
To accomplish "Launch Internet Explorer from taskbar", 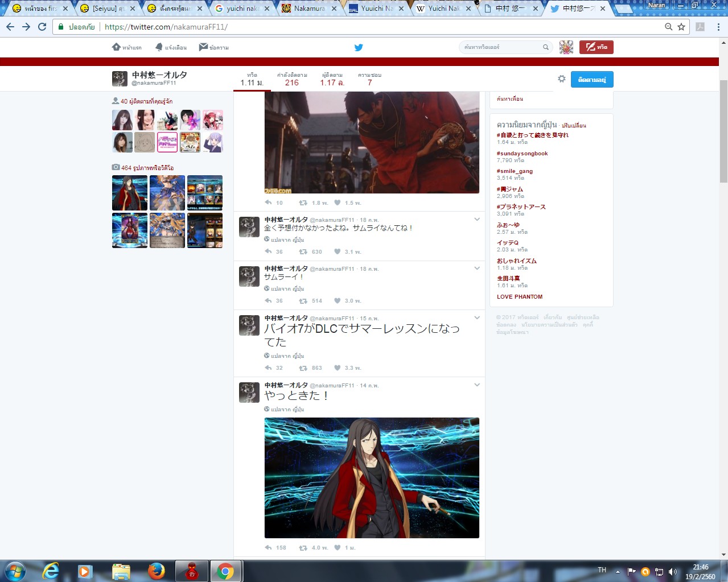I will coord(51,571).
